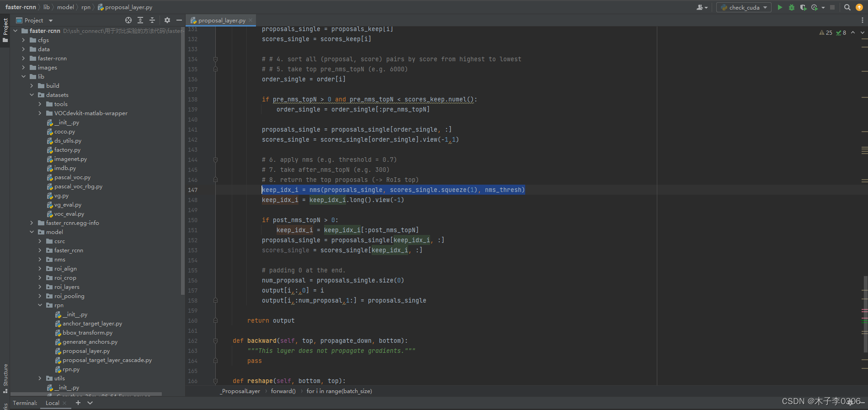The height and width of the screenshot is (410, 868).
Task: Toggle fold at line 134 comment
Action: click(215, 59)
